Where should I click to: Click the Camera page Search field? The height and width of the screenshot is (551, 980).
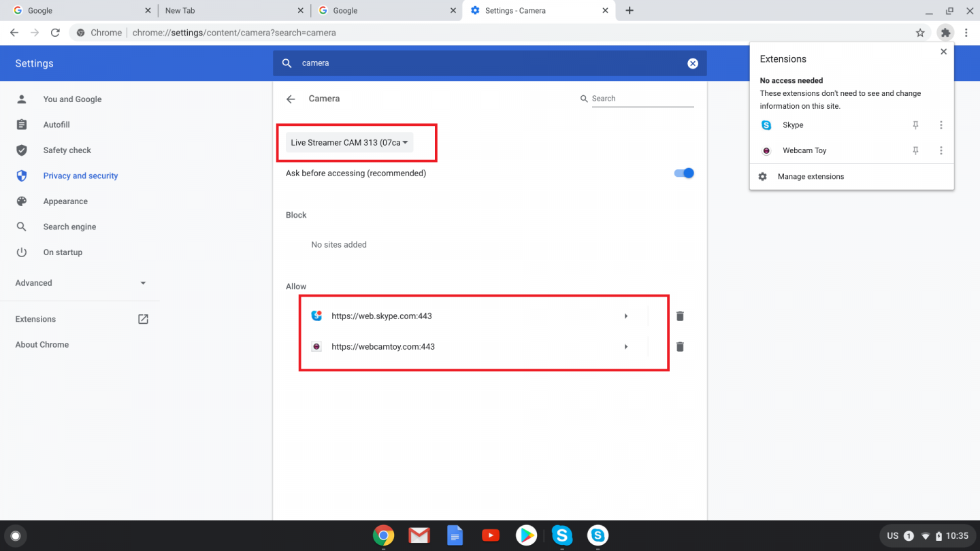click(641, 99)
